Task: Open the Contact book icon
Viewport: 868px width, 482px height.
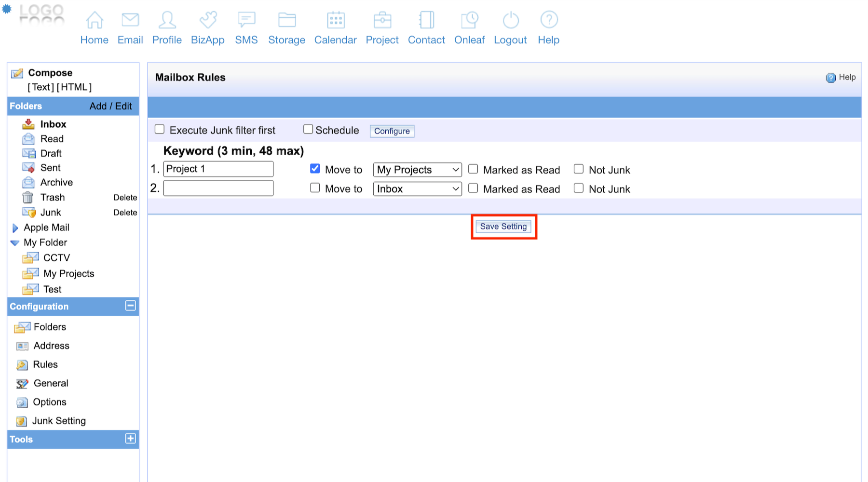Action: point(426,20)
